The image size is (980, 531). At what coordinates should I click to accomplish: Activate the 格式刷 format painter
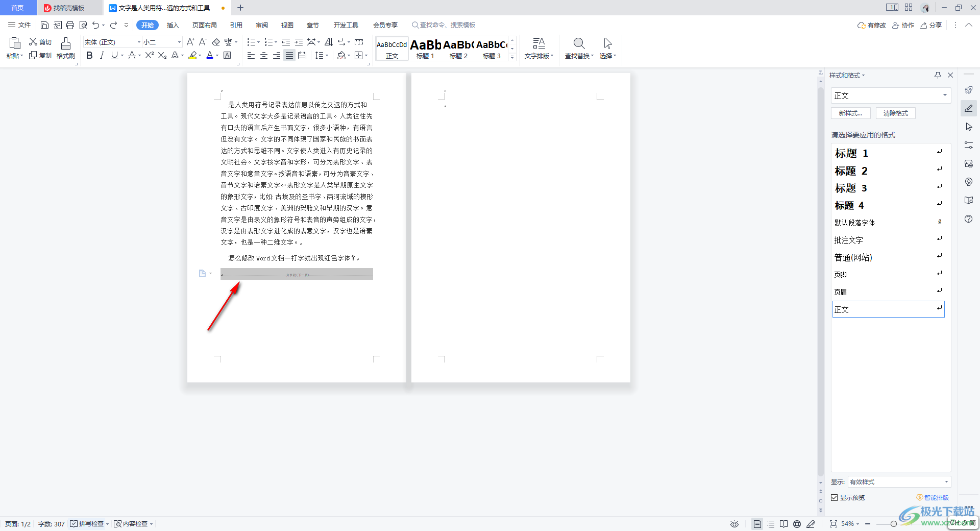(66, 49)
